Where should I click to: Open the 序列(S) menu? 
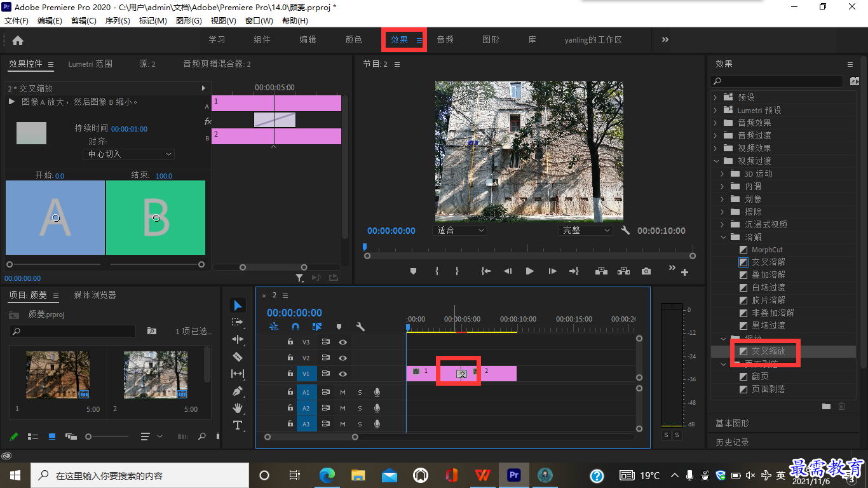click(118, 21)
